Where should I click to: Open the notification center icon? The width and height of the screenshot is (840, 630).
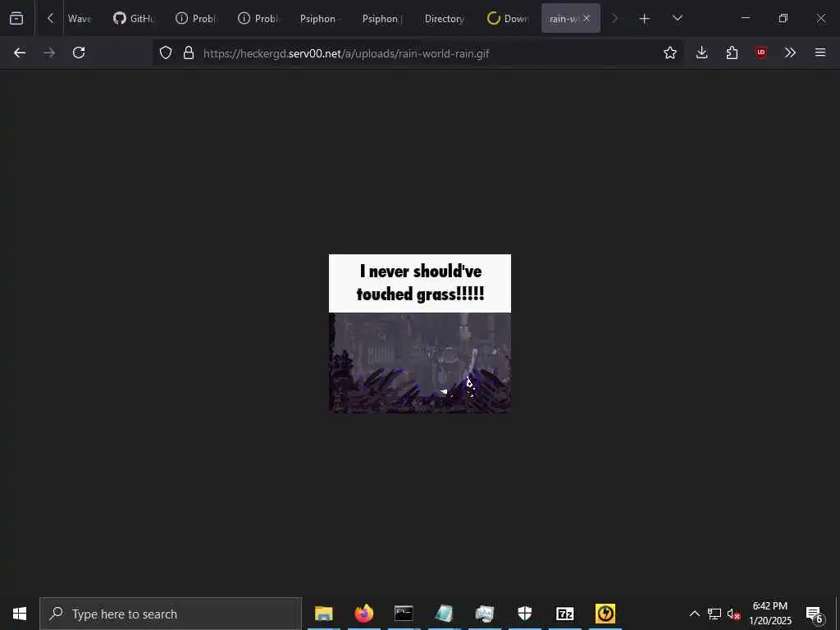tap(815, 614)
